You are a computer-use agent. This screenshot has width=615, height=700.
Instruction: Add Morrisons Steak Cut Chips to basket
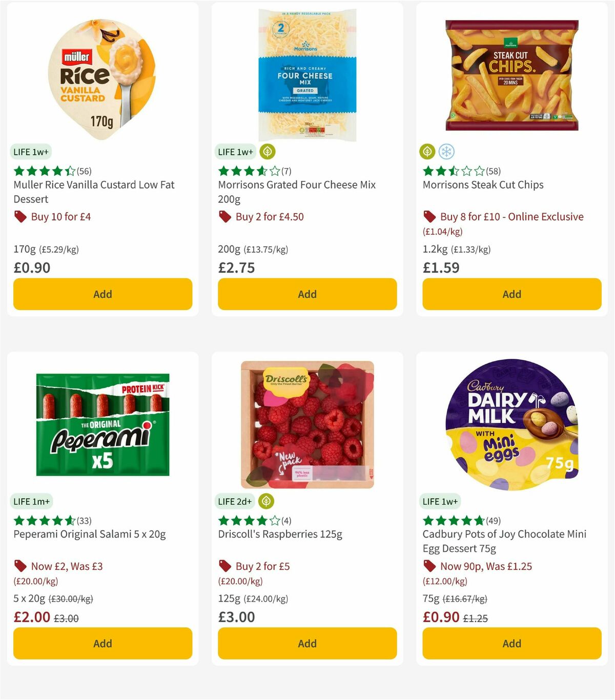click(511, 294)
